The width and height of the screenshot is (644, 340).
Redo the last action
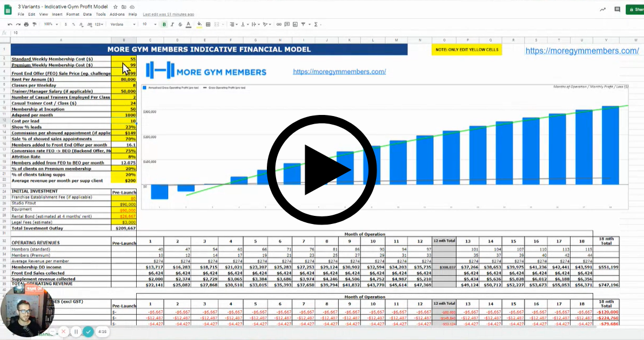tap(18, 25)
